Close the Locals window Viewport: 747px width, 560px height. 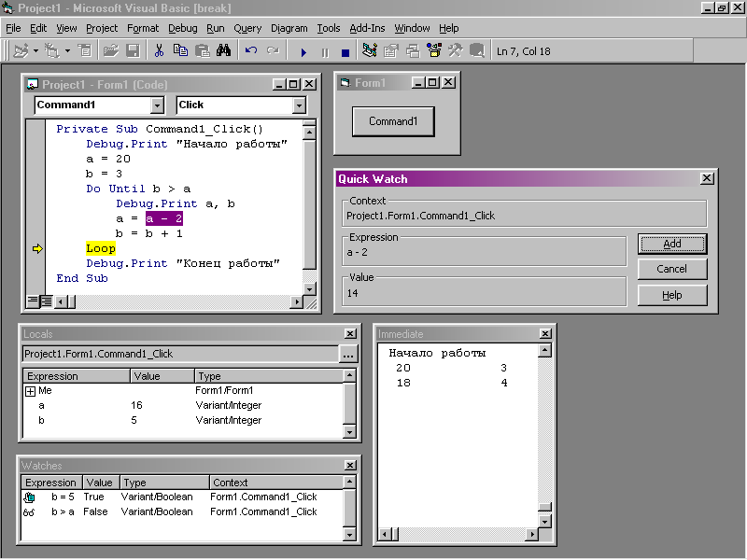pos(350,334)
